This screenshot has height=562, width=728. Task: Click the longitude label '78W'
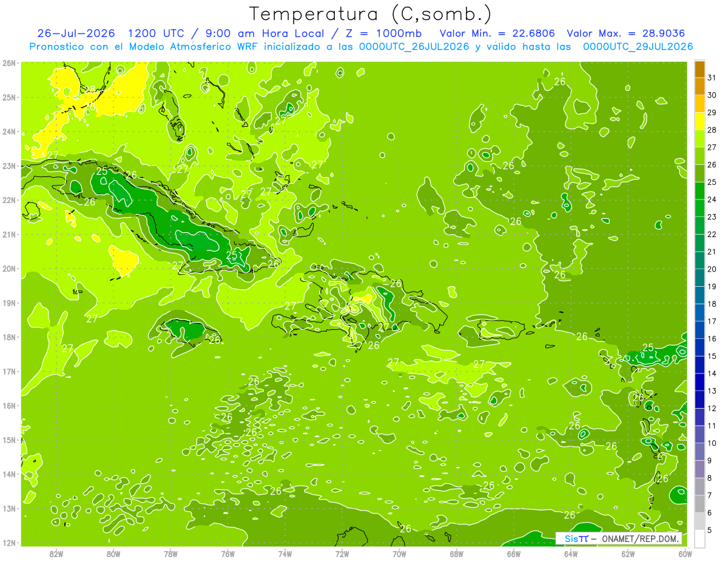[x=171, y=554]
